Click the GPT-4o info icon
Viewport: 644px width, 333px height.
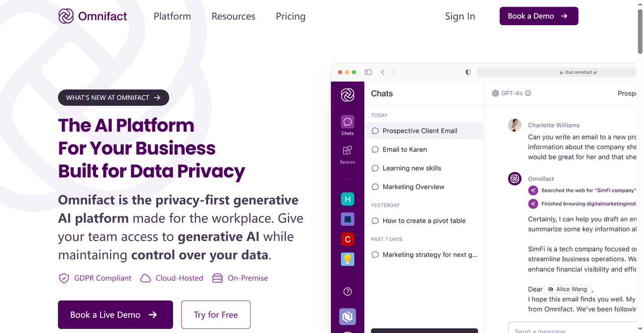[528, 93]
